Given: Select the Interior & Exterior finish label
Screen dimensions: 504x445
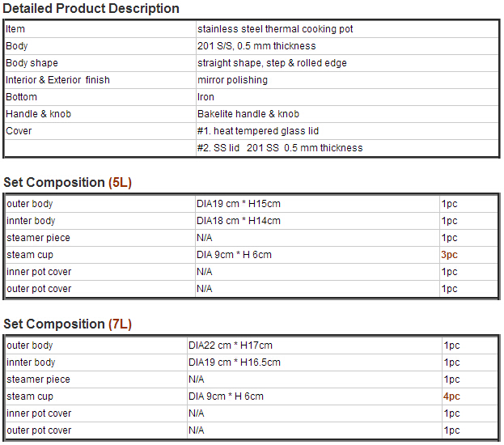Looking at the screenshot, I should pyautogui.click(x=57, y=80).
